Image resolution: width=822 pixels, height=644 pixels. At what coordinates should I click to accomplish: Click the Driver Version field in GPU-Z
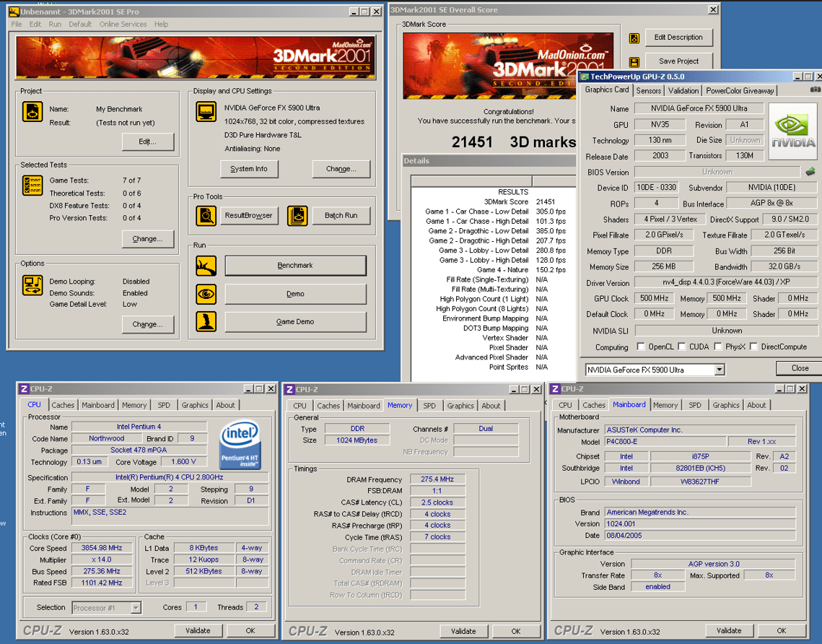pyautogui.click(x=725, y=282)
